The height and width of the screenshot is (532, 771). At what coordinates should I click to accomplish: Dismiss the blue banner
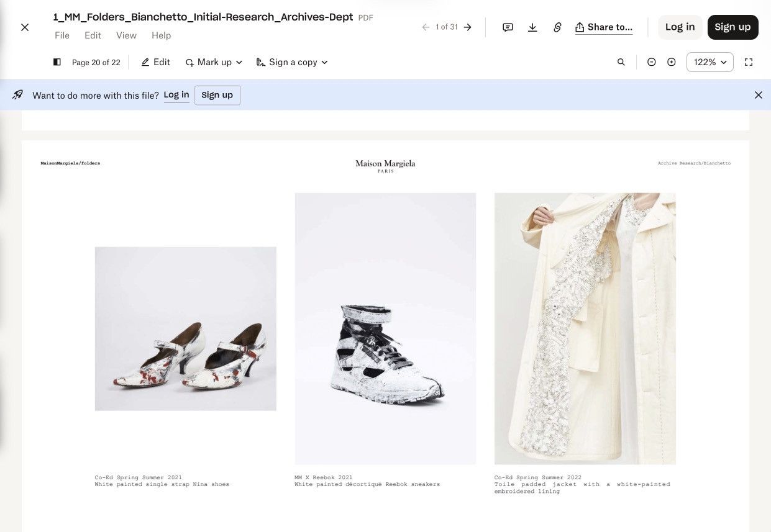click(x=759, y=95)
